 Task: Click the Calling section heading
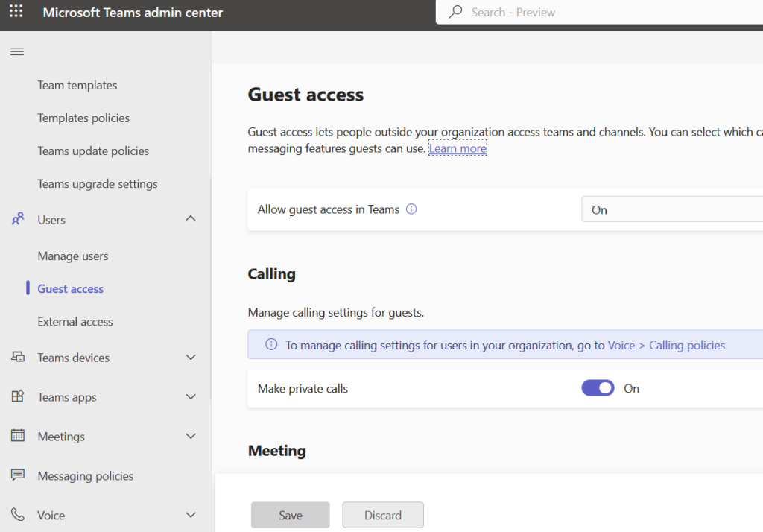tap(271, 274)
